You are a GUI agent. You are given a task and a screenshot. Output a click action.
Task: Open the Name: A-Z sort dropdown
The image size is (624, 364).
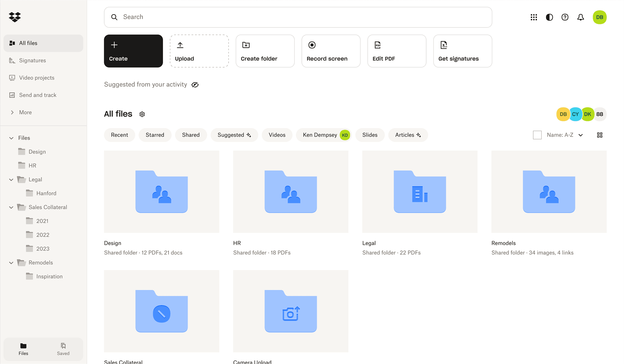click(x=564, y=135)
